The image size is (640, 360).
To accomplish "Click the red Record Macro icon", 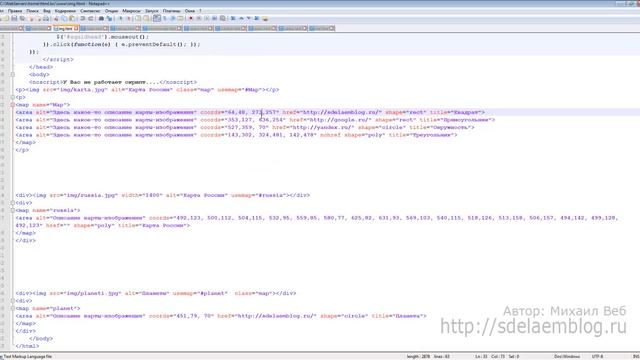I will [191, 18].
